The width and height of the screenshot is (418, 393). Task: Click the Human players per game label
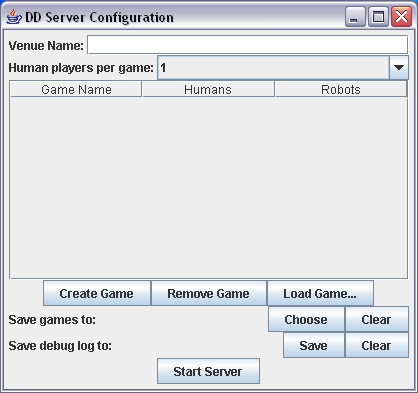(x=81, y=68)
